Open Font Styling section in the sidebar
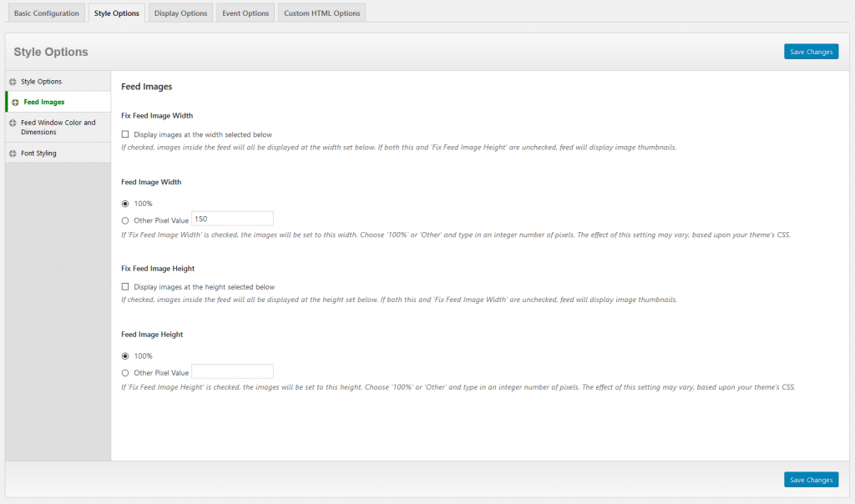The width and height of the screenshot is (855, 504). (38, 154)
